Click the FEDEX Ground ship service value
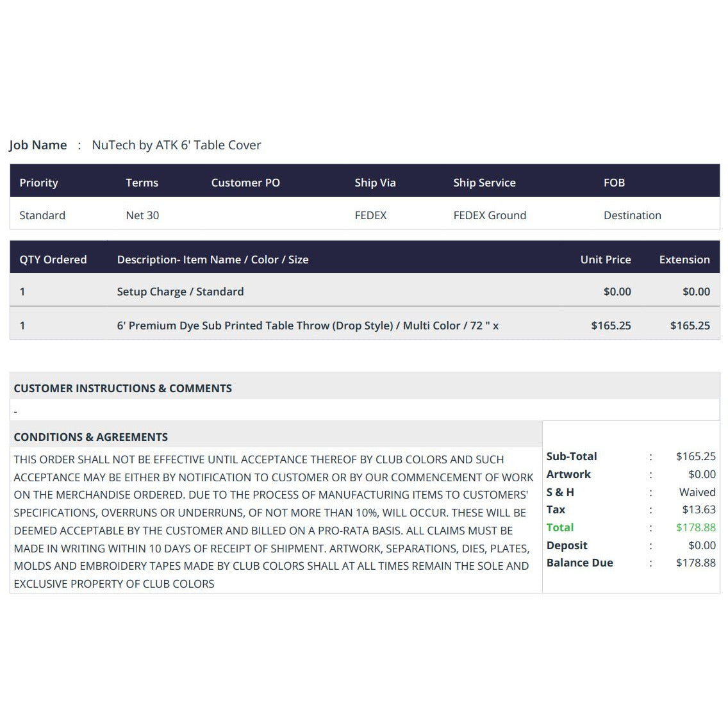 (490, 215)
